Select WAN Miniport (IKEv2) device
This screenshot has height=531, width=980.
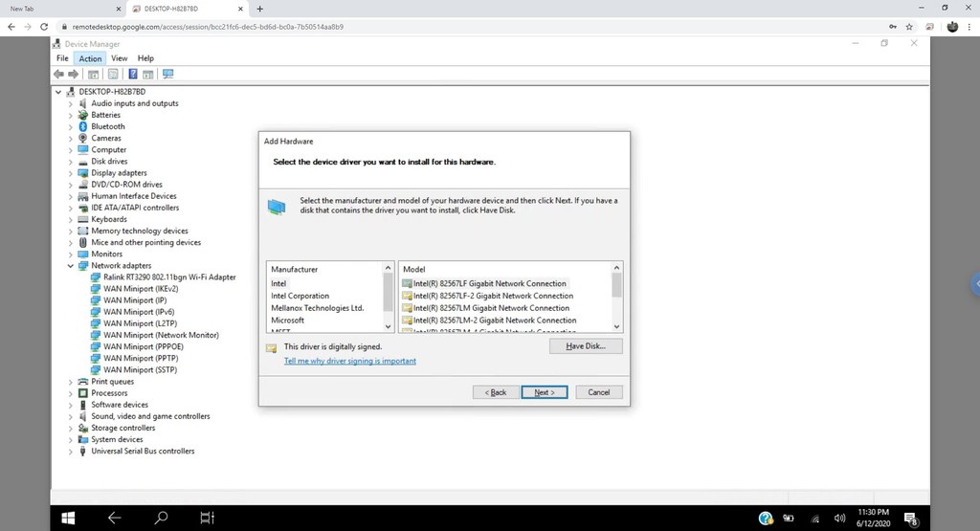141,289
